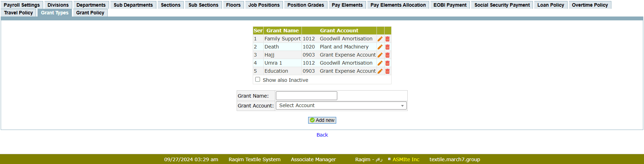Open the Payroll Settings tab
Image resolution: width=644 pixels, height=164 pixels.
(x=22, y=5)
